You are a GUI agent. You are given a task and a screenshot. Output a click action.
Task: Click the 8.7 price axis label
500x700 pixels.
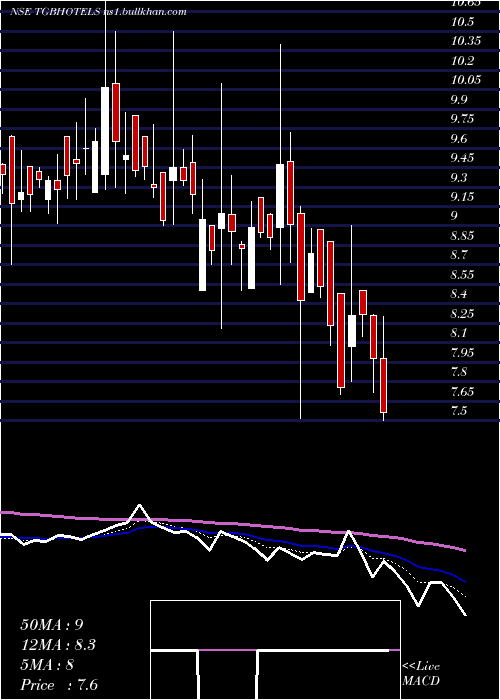tap(459, 255)
